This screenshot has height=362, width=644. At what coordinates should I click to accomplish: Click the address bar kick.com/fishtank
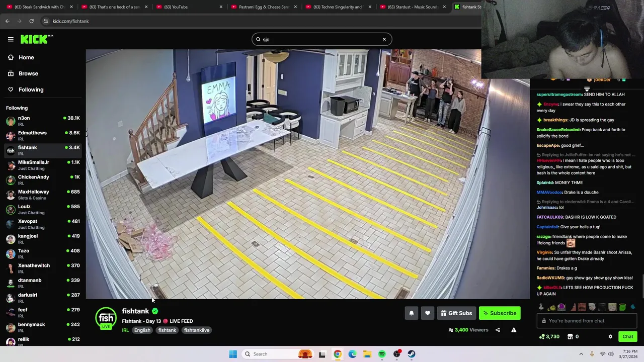70,21
